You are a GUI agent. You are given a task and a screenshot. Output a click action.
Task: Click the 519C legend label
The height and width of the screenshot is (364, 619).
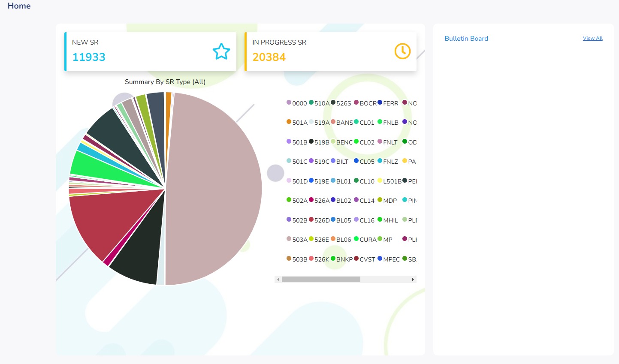[x=322, y=162]
